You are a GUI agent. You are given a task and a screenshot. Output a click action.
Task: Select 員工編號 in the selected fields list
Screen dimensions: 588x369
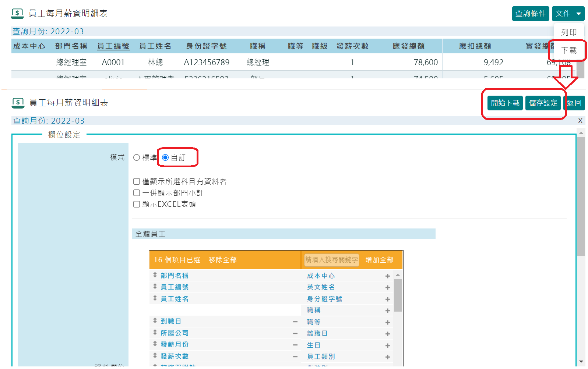click(x=175, y=287)
